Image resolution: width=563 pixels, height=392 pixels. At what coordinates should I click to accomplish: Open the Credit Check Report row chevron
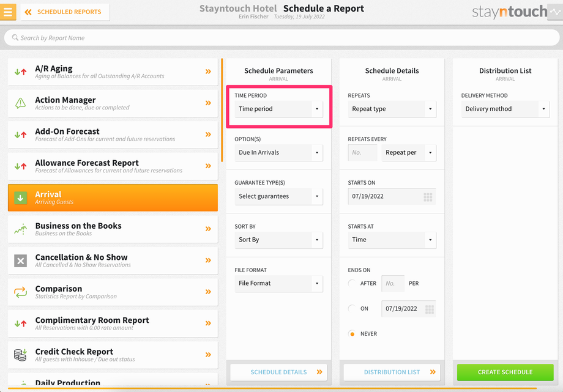[x=208, y=355]
